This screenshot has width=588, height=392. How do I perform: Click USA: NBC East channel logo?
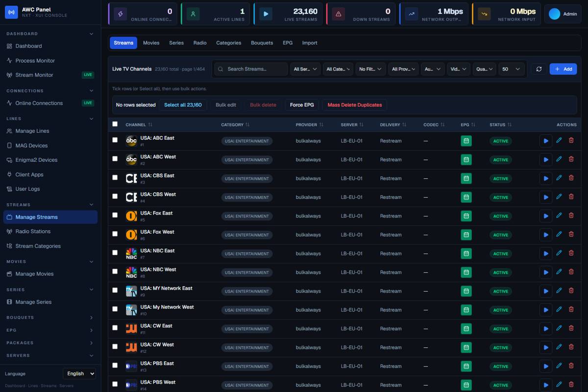coord(131,253)
